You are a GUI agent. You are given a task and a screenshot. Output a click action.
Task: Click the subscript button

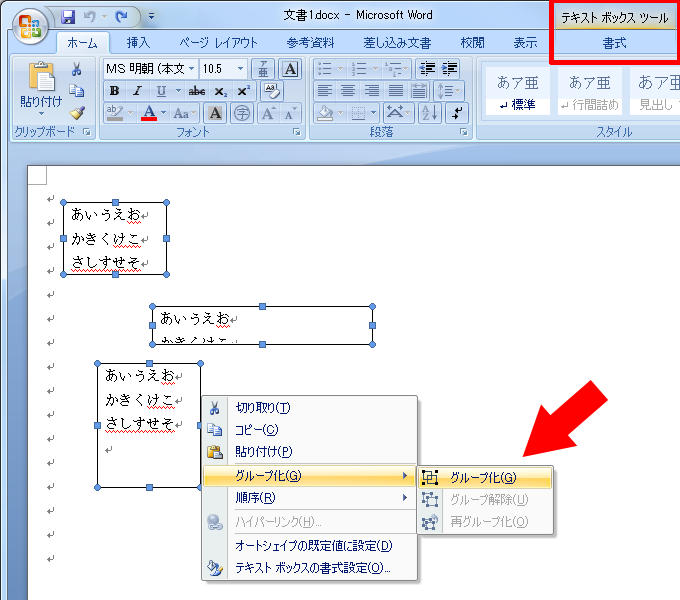tap(222, 91)
